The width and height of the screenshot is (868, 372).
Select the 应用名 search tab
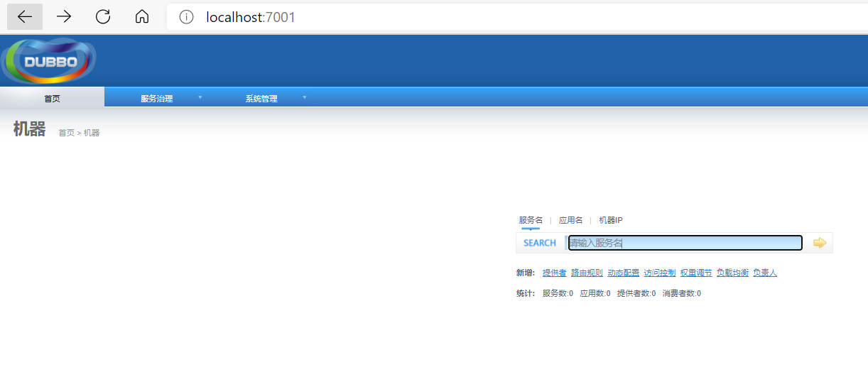570,221
